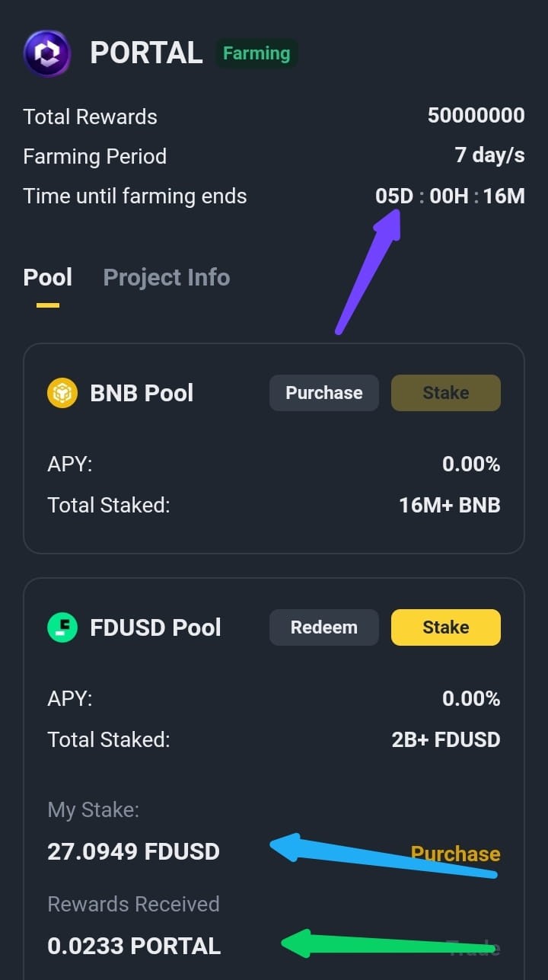Click Purchase in the BNB Pool
This screenshot has height=980, width=548.
tap(324, 393)
